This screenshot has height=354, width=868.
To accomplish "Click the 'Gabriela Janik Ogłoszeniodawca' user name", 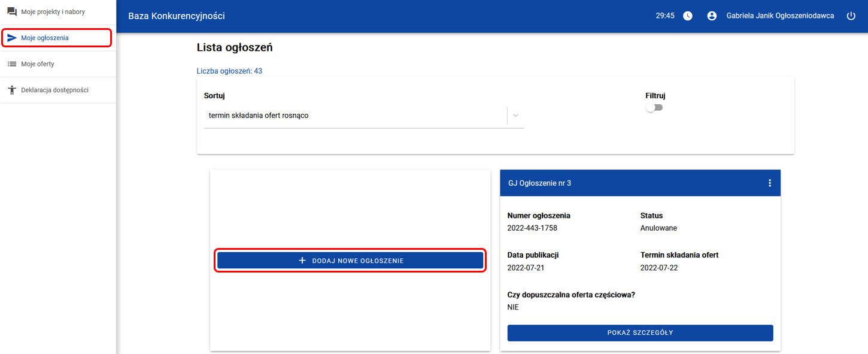I will pos(780,16).
